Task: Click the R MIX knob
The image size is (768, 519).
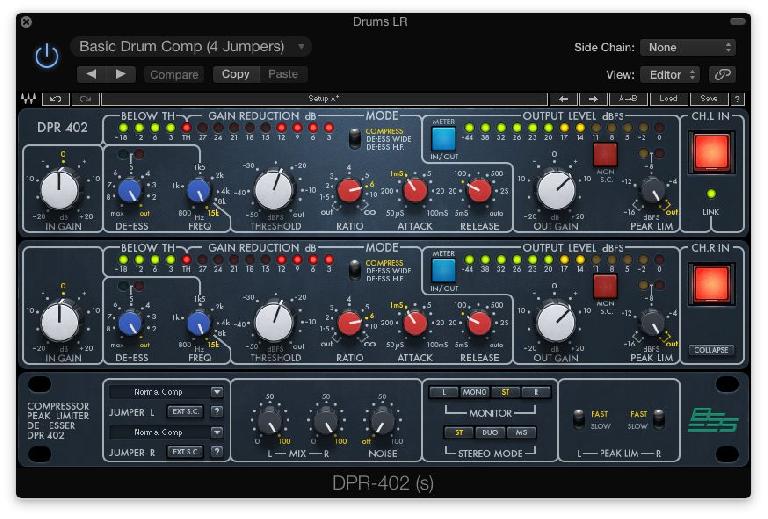Action: [326, 421]
